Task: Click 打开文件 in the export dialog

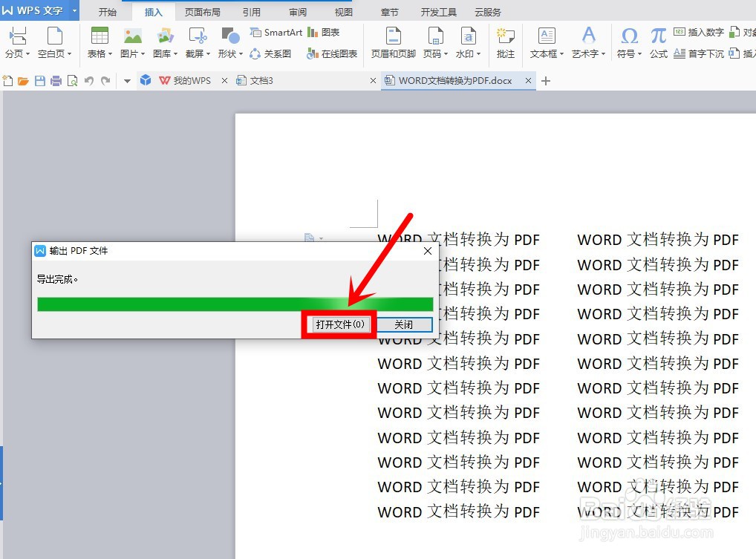Action: (x=339, y=324)
